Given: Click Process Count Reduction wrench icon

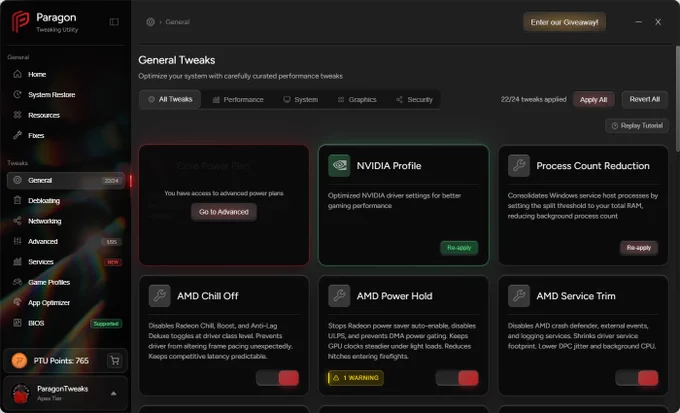Looking at the screenshot, I should point(519,165).
